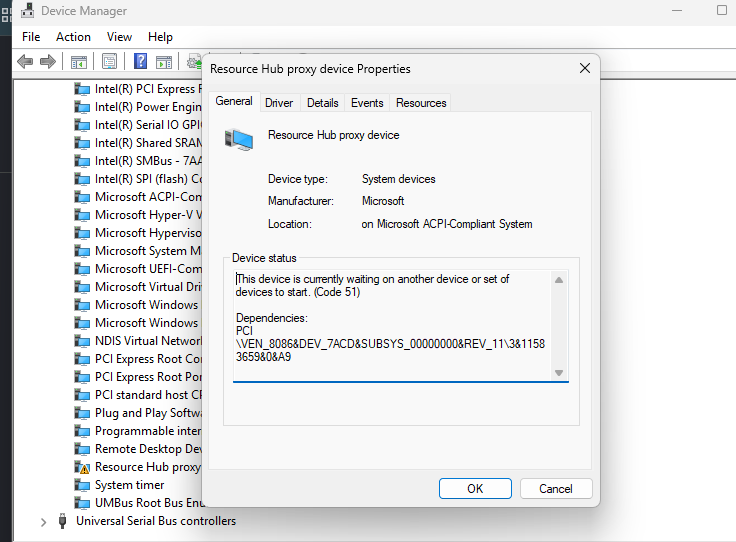Open the Help menu

click(x=160, y=37)
